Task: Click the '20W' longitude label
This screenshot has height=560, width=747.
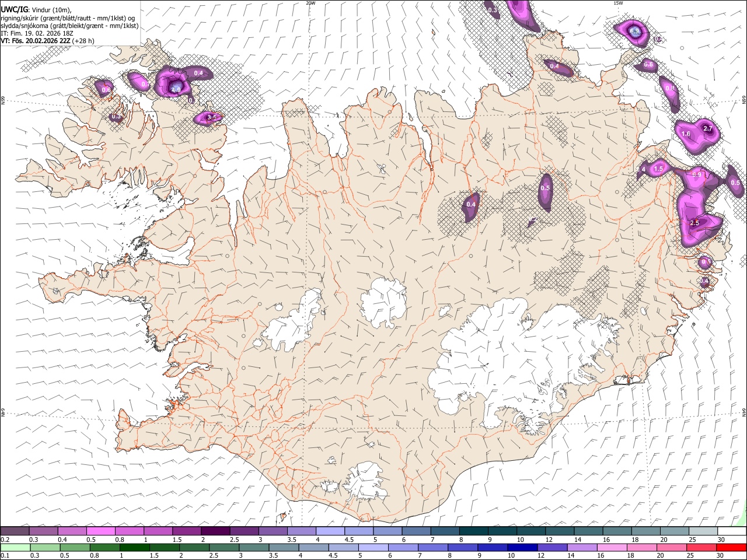Action: coord(310,3)
